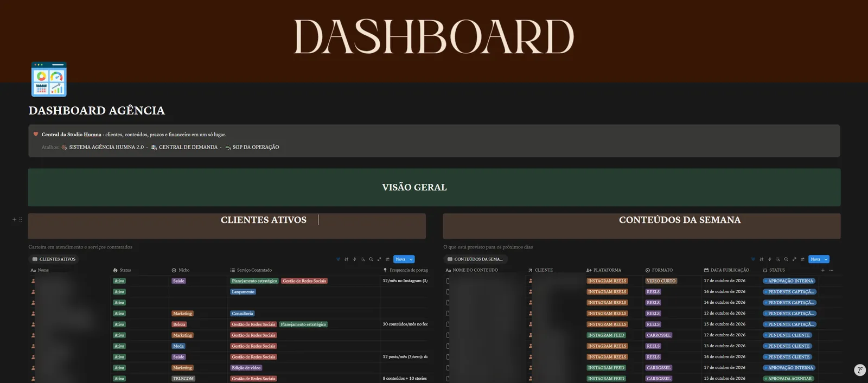Click the Beleza niche tag
Screen dimensions: 868x383
pos(180,324)
